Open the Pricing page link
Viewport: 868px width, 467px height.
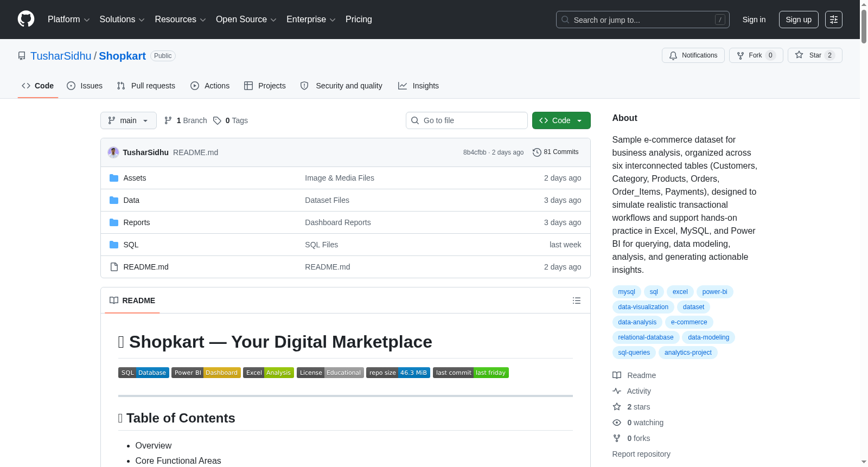click(x=359, y=20)
